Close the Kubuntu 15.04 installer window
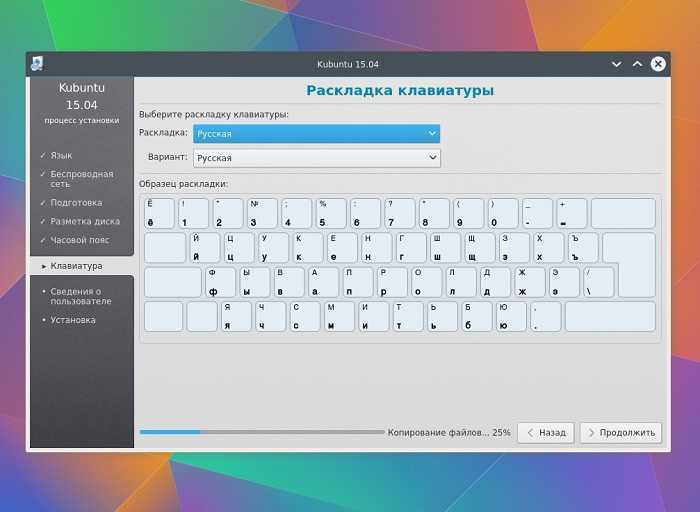Screen dimensions: 700x512 point(658,64)
